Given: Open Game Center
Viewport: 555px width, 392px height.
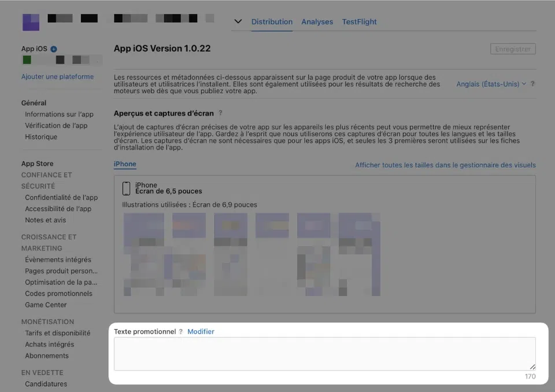Looking at the screenshot, I should click(46, 305).
